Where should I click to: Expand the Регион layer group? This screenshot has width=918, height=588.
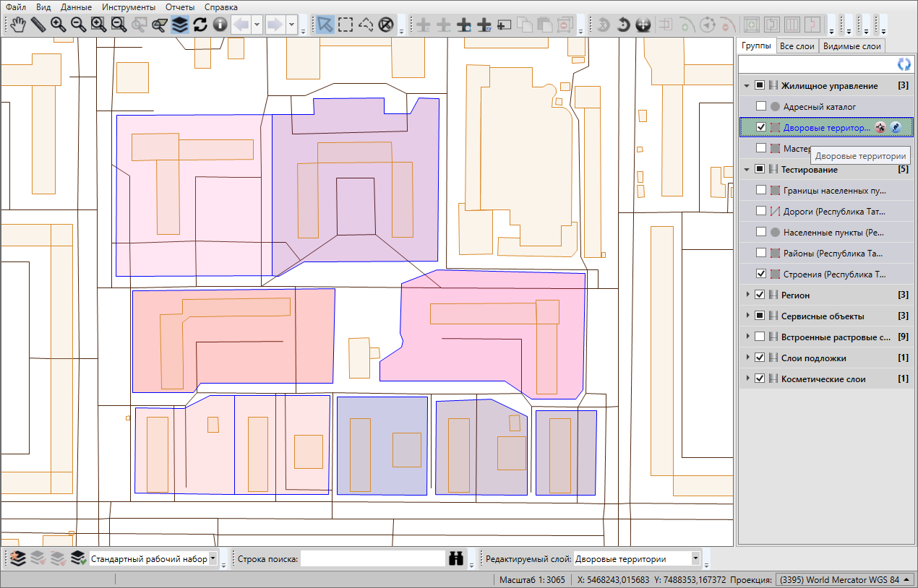pos(746,295)
